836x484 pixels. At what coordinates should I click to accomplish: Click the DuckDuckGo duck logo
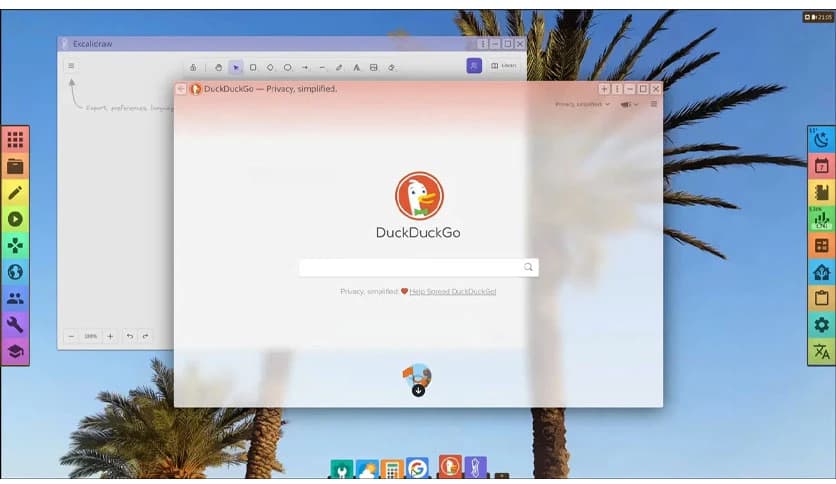pyautogui.click(x=419, y=196)
